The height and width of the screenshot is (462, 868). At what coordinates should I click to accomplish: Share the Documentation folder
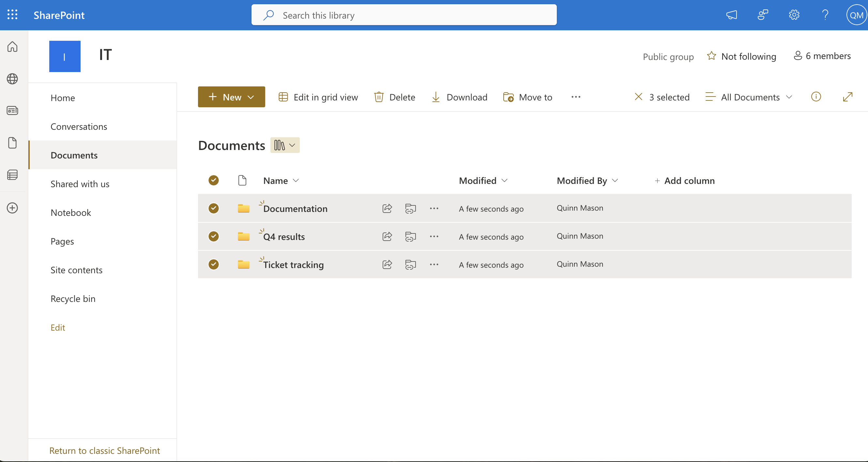(387, 208)
